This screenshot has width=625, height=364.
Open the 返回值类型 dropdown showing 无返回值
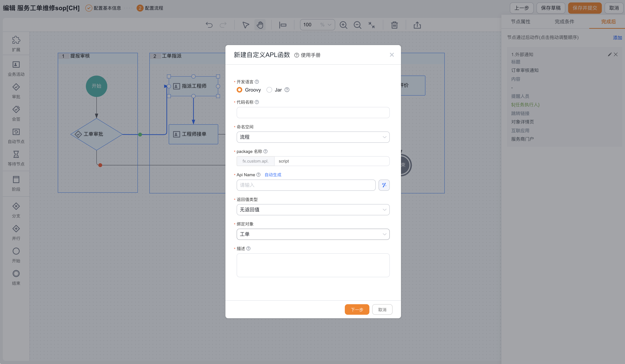point(313,210)
